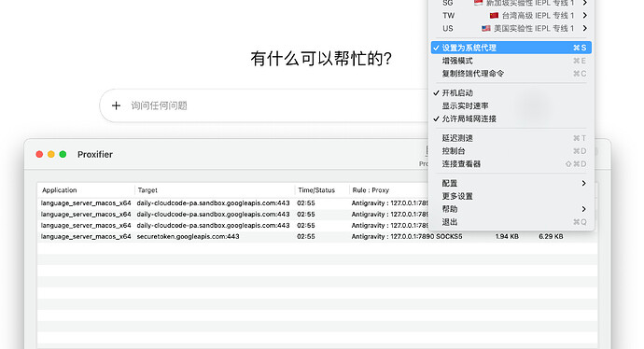Image resolution: width=644 pixels, height=349 pixels.
Task: Enable 增强模式 in the menu
Action: point(511,61)
